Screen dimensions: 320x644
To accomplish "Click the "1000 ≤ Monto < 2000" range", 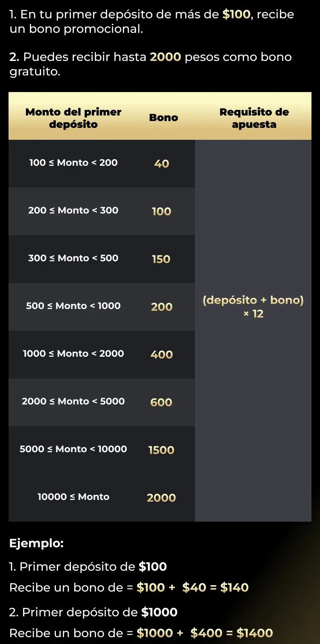I will (x=73, y=354).
